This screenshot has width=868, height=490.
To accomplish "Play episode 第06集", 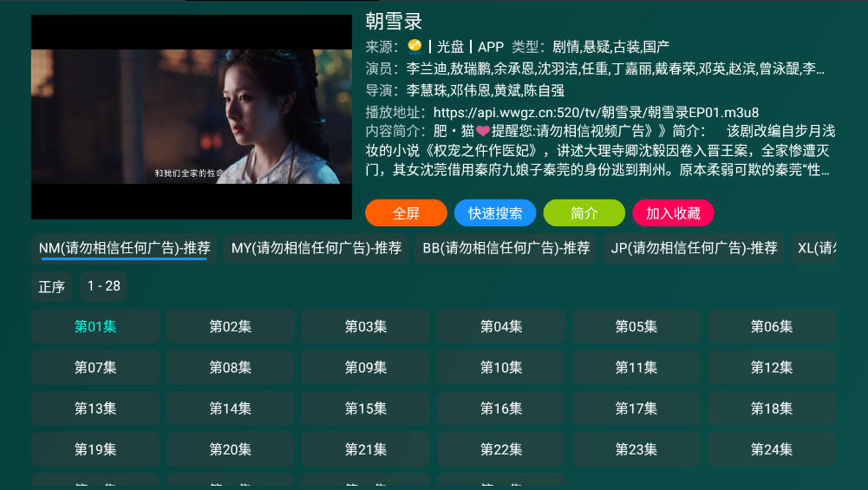I will click(x=772, y=327).
